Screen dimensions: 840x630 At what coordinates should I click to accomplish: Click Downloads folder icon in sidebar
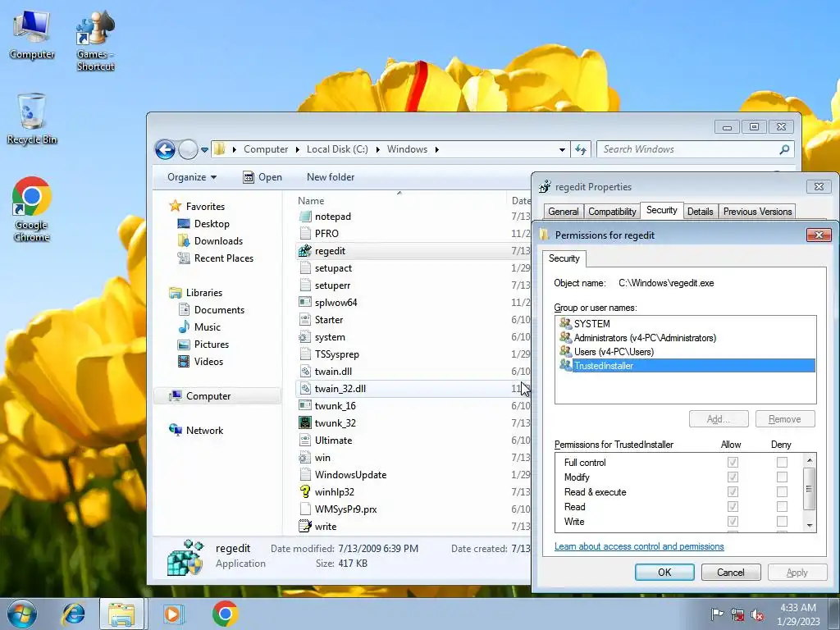183,241
